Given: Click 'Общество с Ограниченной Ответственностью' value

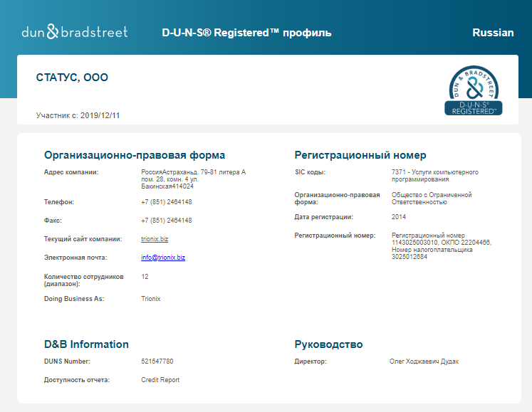Looking at the screenshot, I should point(432,199).
